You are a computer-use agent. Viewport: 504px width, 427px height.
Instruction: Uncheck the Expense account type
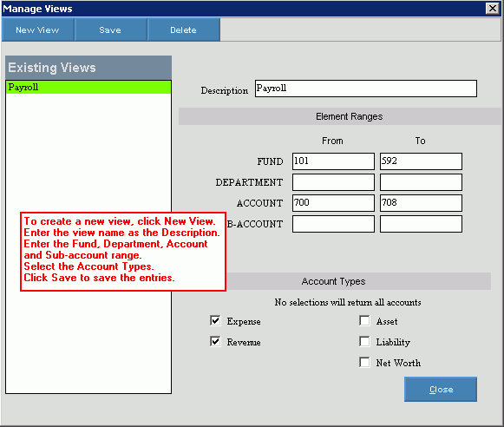215,320
